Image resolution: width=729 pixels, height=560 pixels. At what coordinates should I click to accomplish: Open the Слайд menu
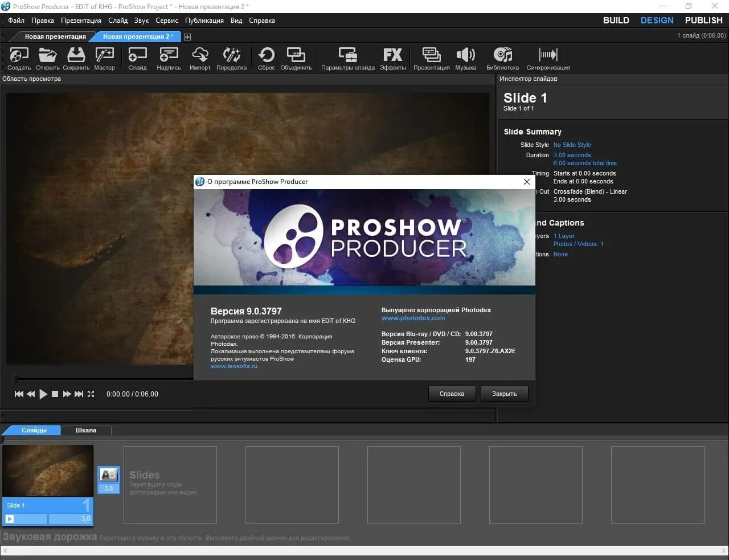pyautogui.click(x=118, y=21)
